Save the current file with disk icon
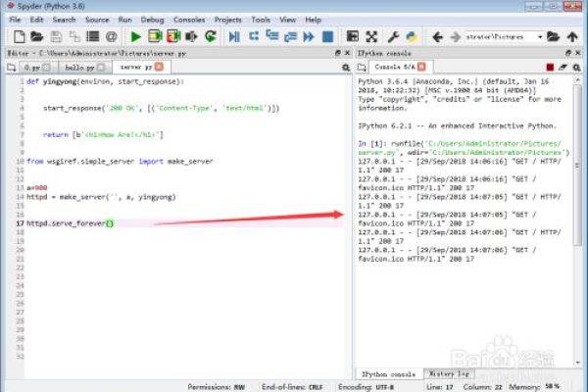Image resolution: width=588 pixels, height=392 pixels. (x=56, y=37)
